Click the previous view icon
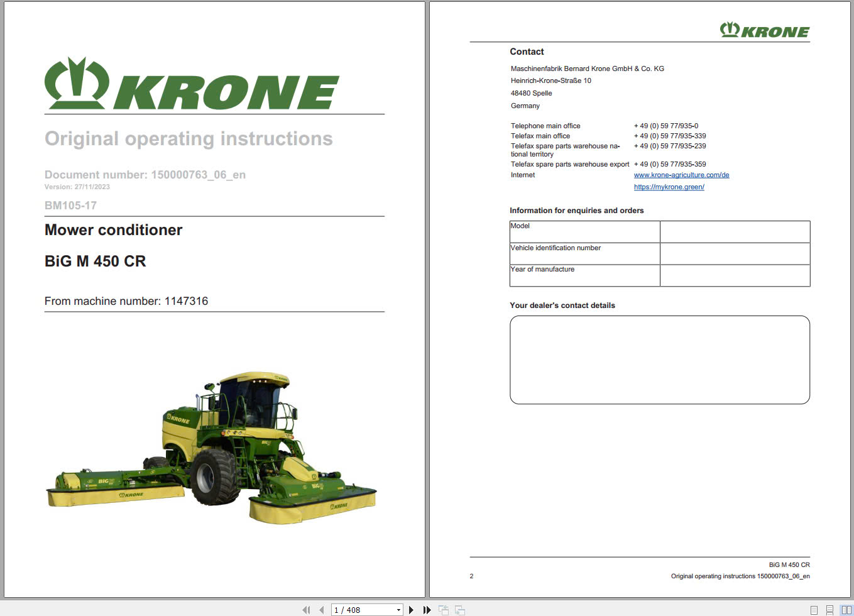This screenshot has width=854, height=616. tap(444, 610)
